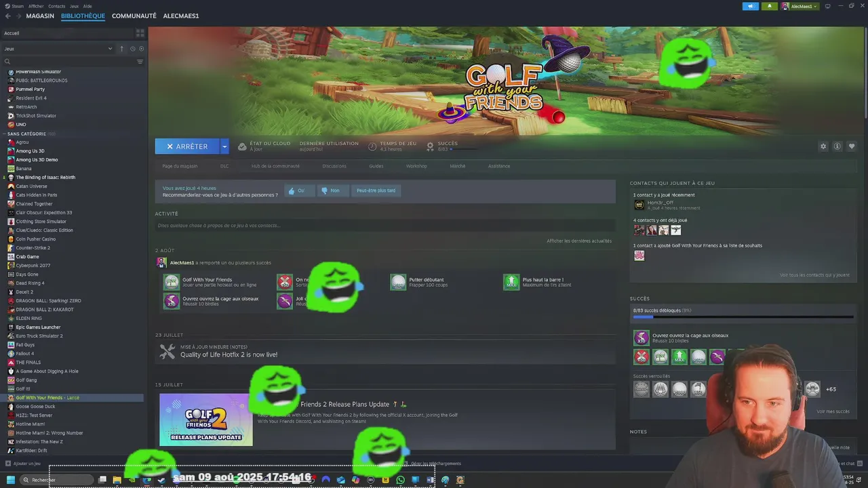Open the Afficher menu
This screenshot has width=868, height=488.
pyautogui.click(x=36, y=6)
